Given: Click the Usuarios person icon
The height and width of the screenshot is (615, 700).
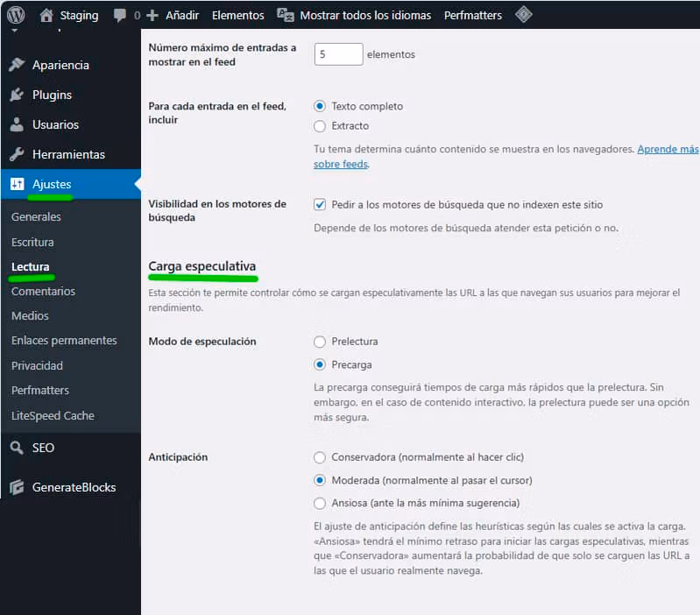Looking at the screenshot, I should coord(17,124).
